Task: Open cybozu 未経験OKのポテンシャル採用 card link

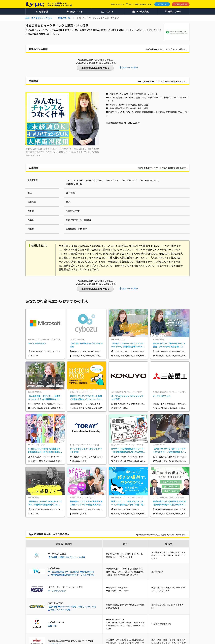Action: tap(86, 345)
